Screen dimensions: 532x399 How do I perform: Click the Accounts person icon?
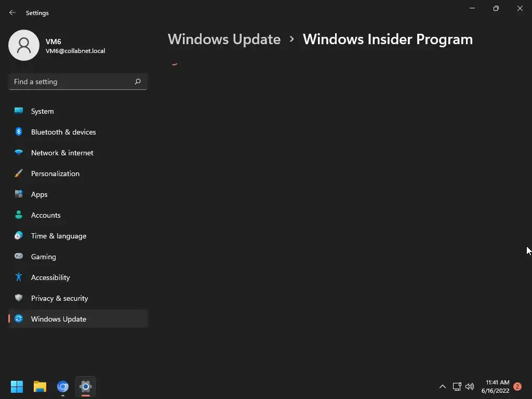click(x=19, y=215)
